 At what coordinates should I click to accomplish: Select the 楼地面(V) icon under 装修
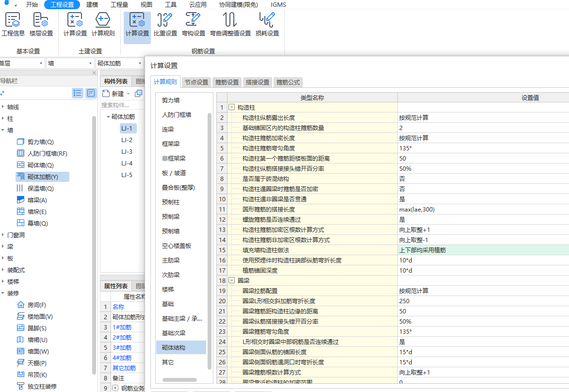21,316
